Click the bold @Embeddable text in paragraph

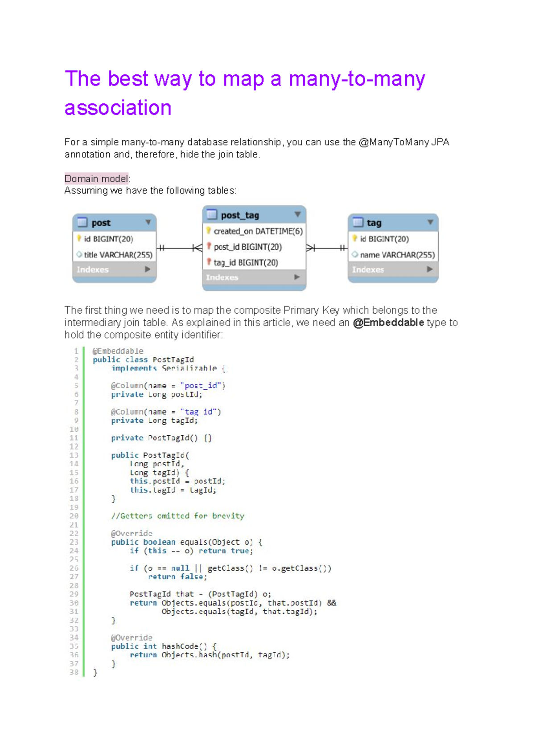(388, 323)
